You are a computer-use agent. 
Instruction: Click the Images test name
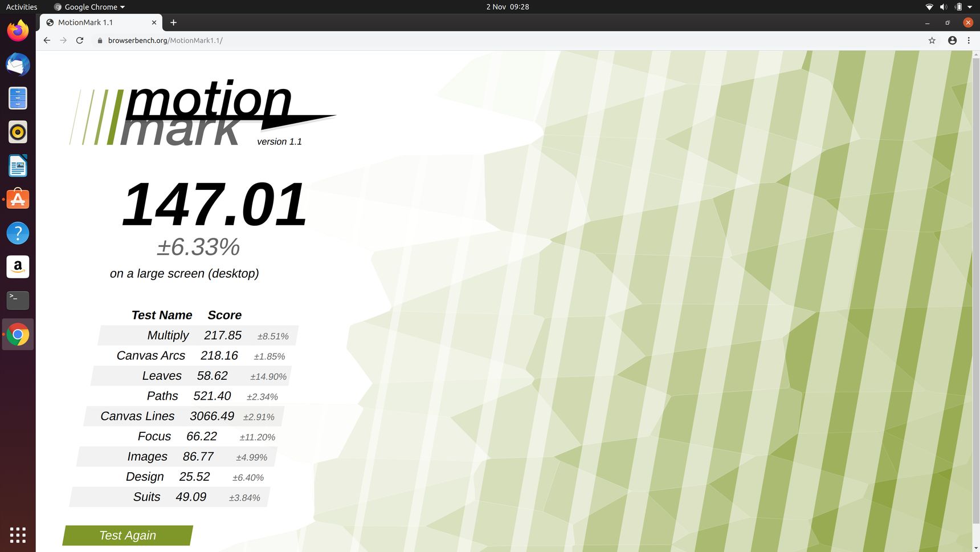pos(148,457)
